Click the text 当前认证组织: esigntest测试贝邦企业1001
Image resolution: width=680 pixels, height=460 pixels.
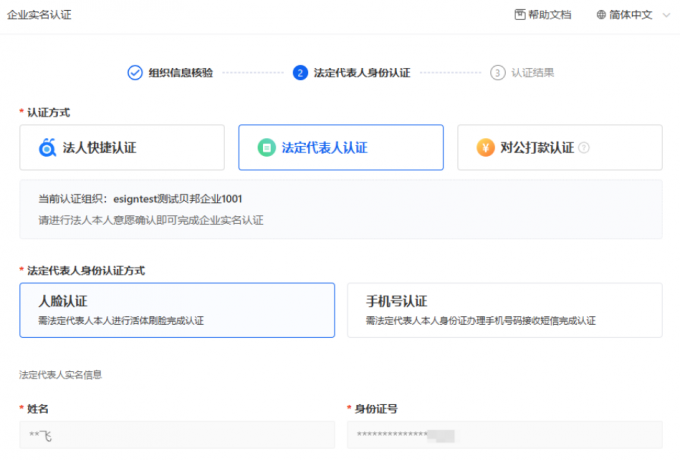(140, 199)
